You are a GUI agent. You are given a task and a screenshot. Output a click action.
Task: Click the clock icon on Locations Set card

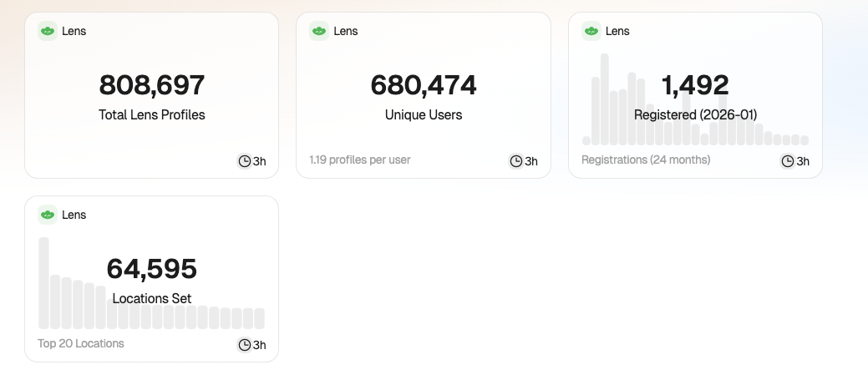[x=245, y=345]
